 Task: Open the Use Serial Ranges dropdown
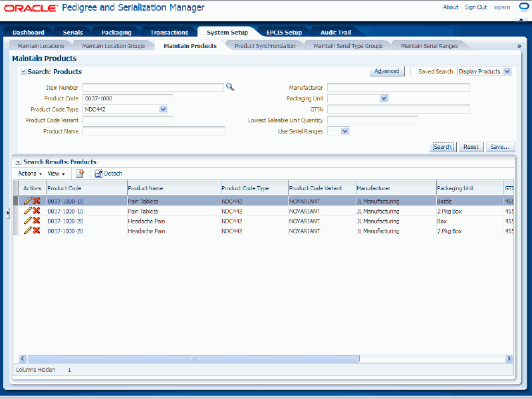tap(344, 131)
